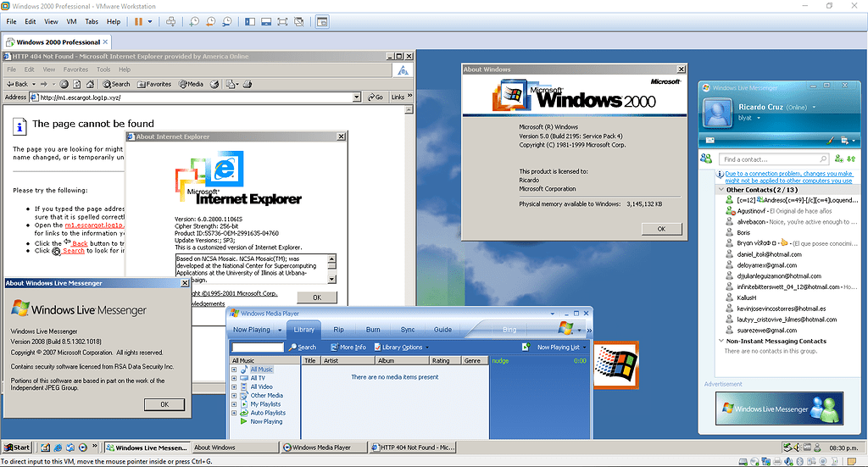Click the Print icon in Internet Explorer
The image size is (868, 467).
[248, 84]
